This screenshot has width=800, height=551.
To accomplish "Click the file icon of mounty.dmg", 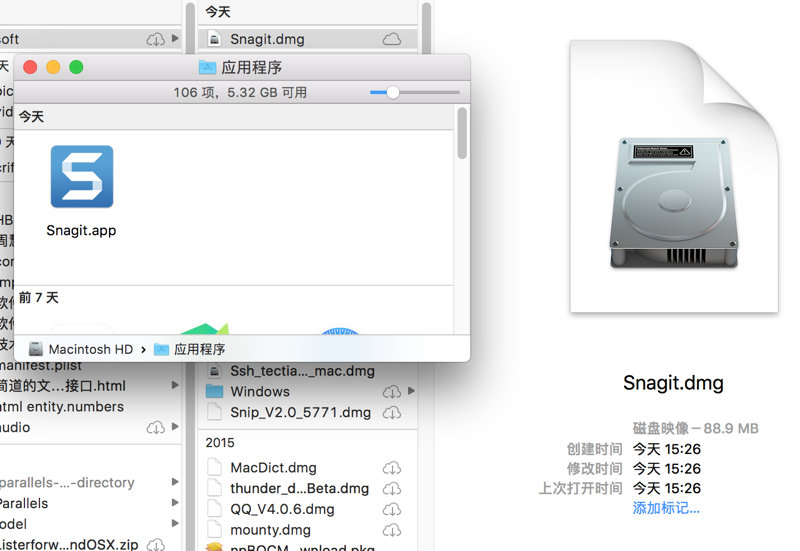I will (215, 530).
